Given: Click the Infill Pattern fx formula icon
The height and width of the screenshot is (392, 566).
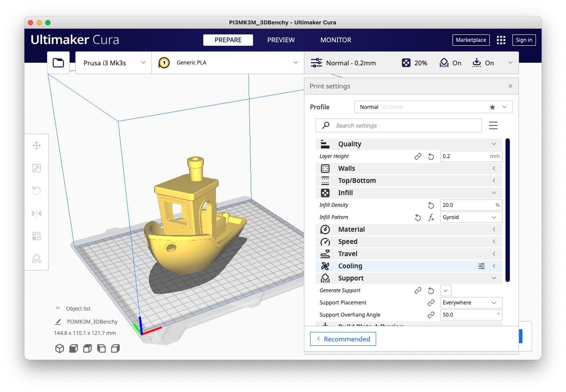Looking at the screenshot, I should (431, 217).
